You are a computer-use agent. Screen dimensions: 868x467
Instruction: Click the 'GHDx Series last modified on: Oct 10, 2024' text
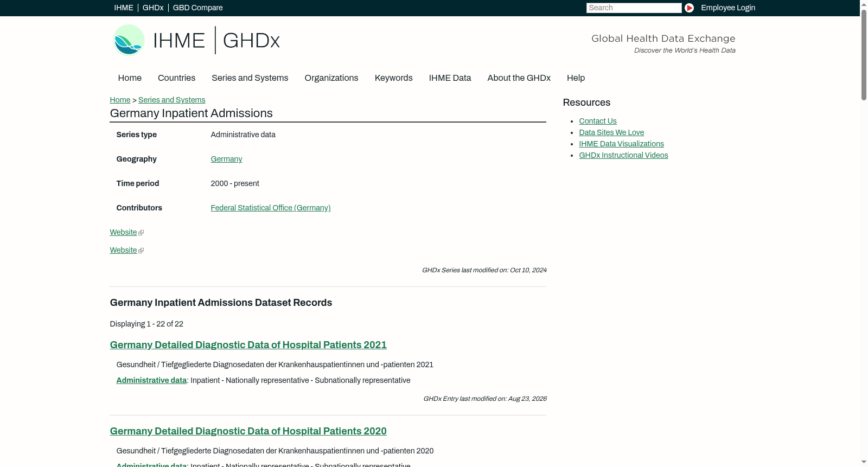(484, 270)
